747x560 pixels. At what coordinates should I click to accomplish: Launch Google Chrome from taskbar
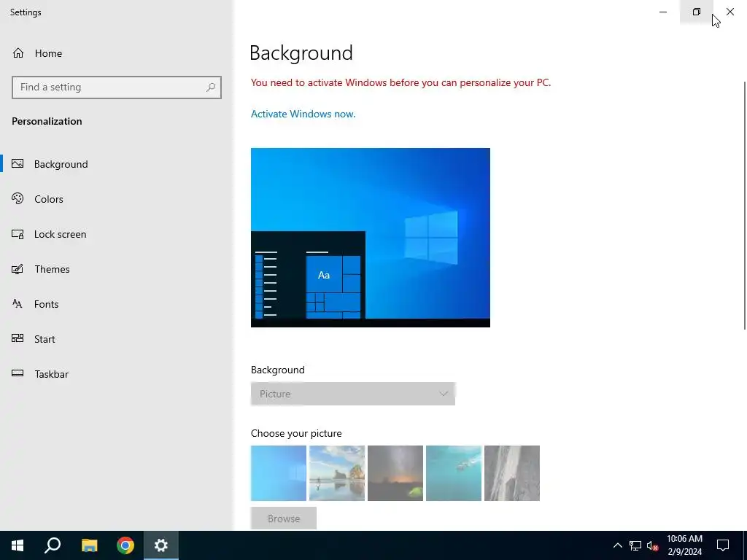click(125, 545)
